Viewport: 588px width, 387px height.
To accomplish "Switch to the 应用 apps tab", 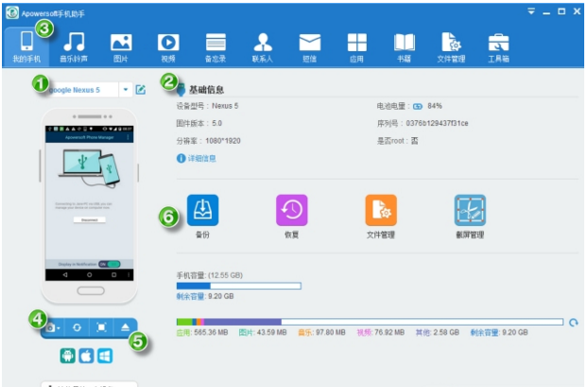I will pyautogui.click(x=356, y=47).
